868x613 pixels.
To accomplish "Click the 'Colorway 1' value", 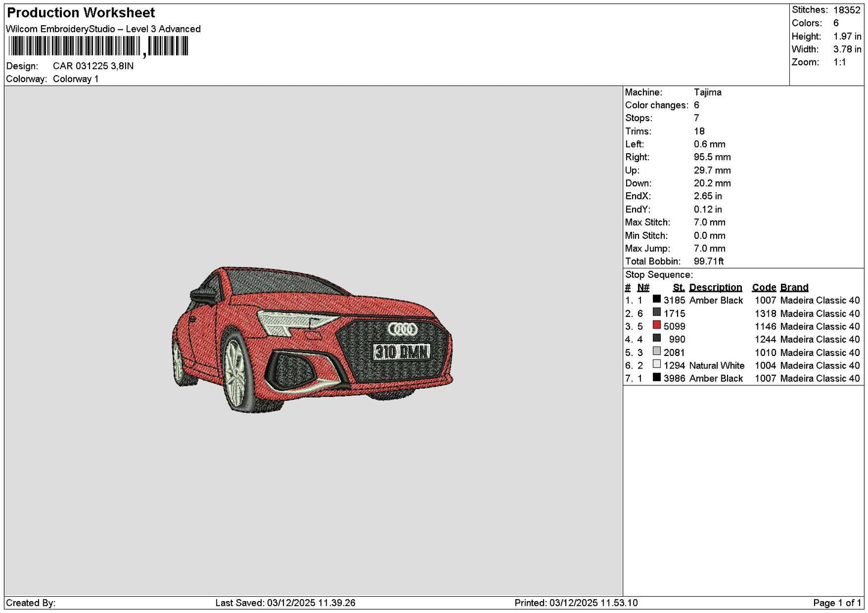I will tap(76, 79).
